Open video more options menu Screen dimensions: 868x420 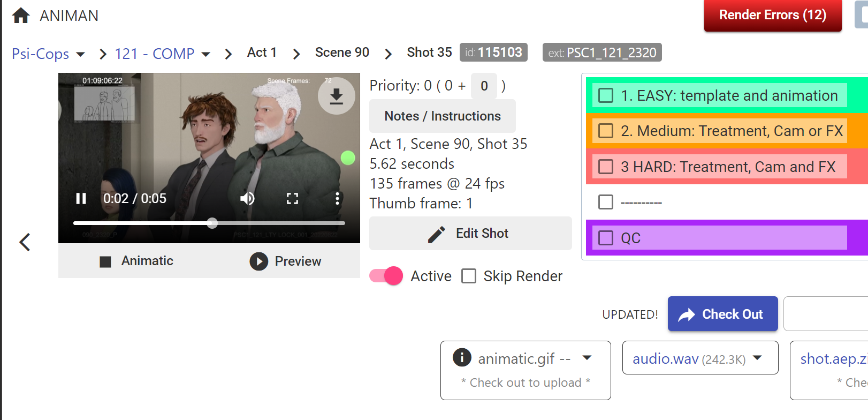click(x=337, y=199)
